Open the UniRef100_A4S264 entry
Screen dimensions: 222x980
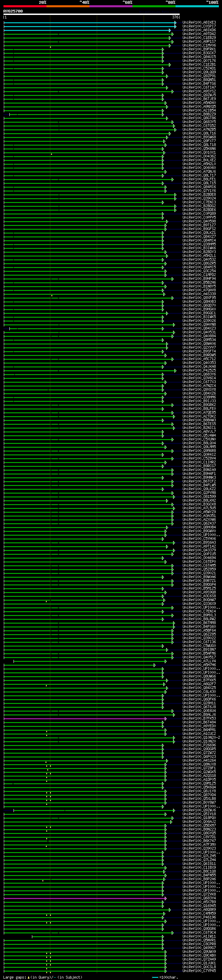pyautogui.click(x=199, y=761)
